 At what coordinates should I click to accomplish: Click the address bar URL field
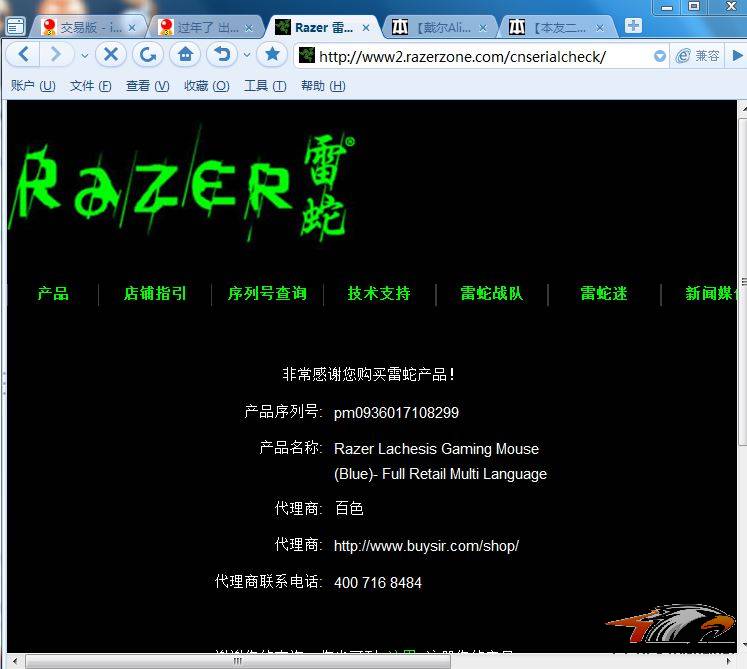point(481,56)
